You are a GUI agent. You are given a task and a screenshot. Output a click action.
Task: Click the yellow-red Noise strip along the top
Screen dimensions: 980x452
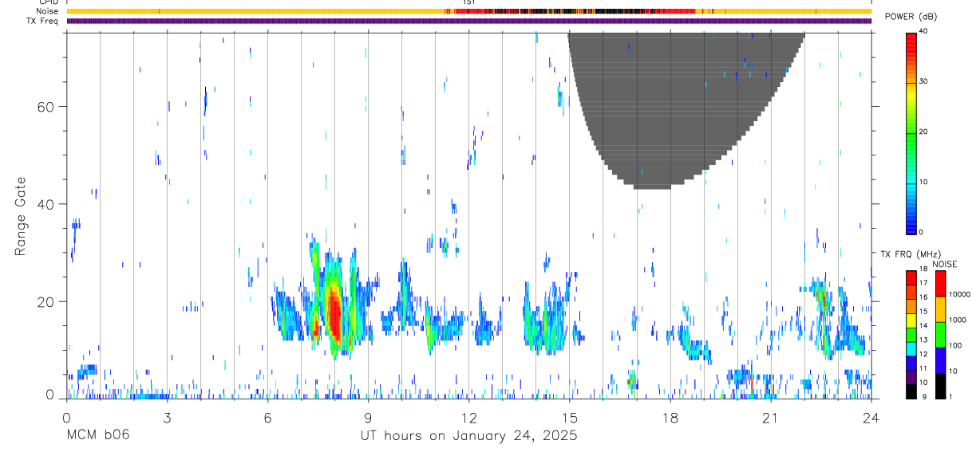(x=468, y=11)
